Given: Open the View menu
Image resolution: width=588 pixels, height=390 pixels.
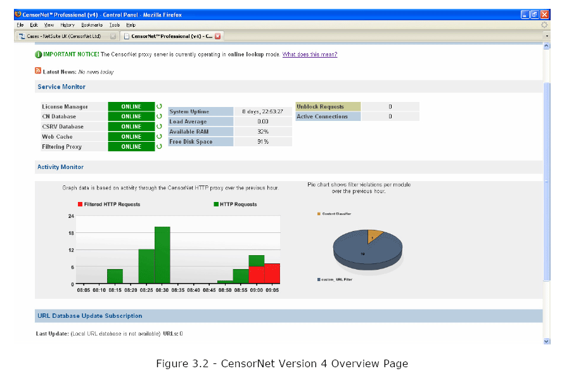Looking at the screenshot, I should [x=49, y=25].
